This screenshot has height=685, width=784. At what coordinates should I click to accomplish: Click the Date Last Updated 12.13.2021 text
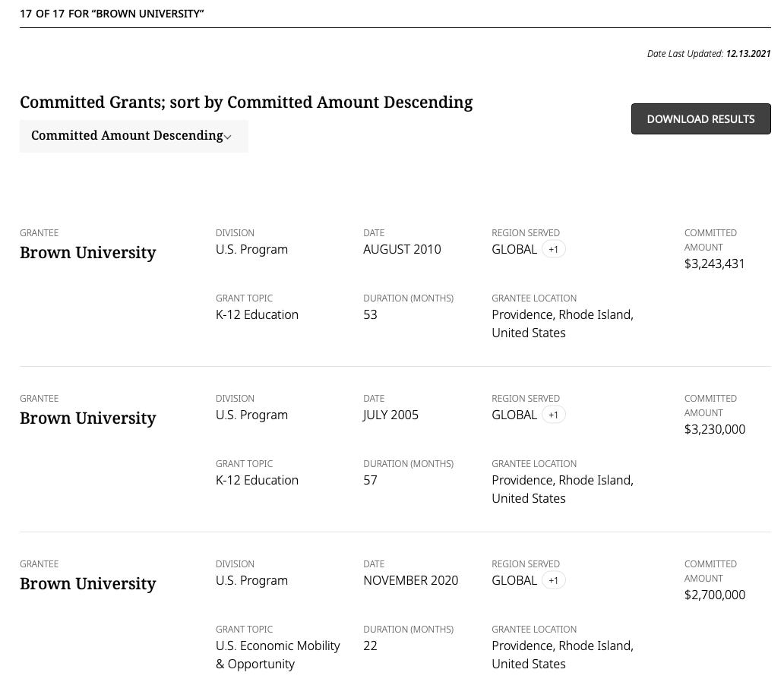coord(709,53)
